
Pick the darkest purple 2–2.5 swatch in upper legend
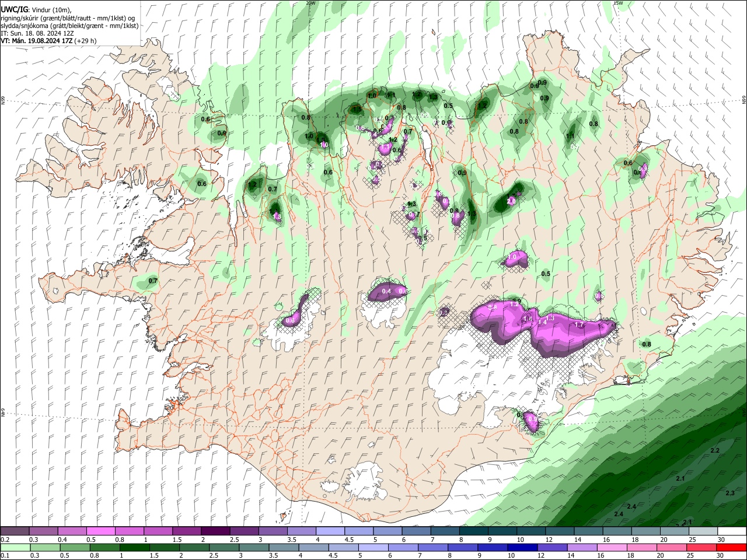coord(215,531)
